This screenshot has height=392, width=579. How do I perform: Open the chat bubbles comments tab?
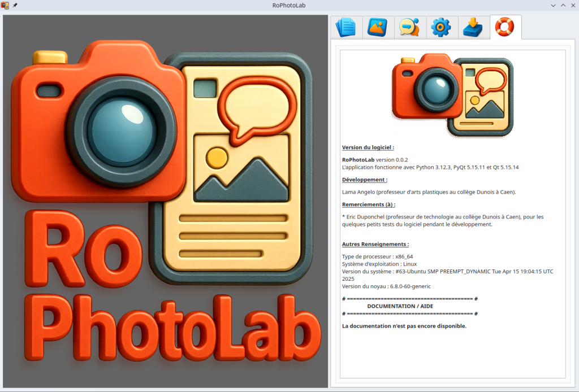coord(409,27)
